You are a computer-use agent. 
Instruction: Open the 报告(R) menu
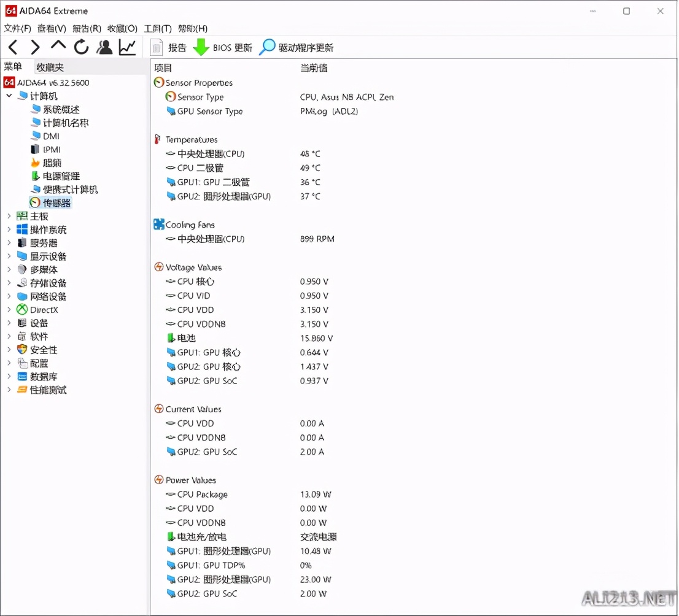click(87, 29)
